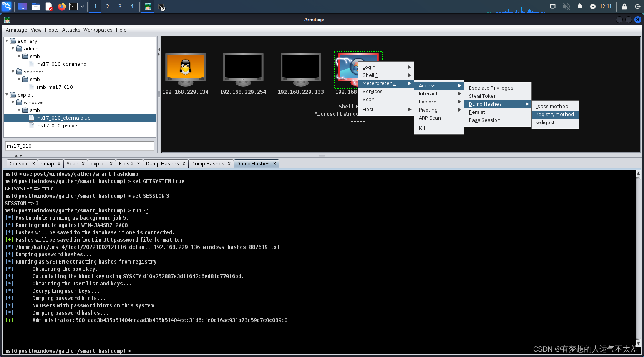Choose Login in host context menu
This screenshot has height=357, width=644.
point(386,67)
